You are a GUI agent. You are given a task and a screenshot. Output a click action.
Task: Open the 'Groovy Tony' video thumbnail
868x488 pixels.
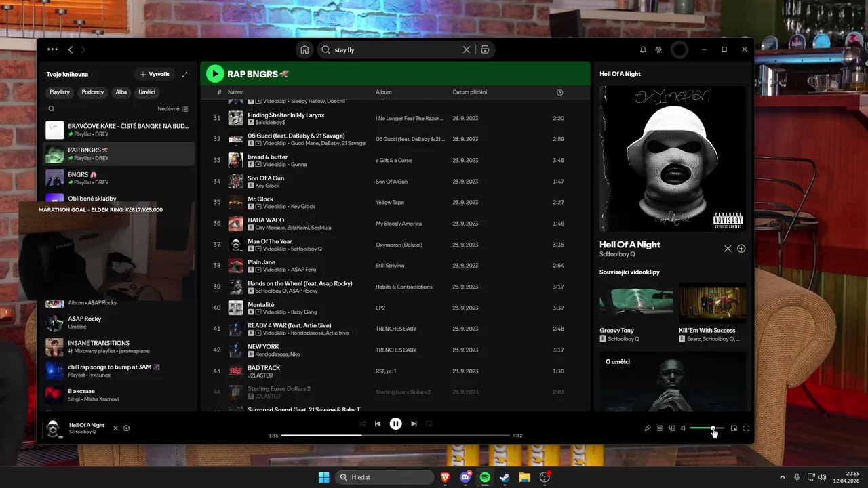pos(636,302)
